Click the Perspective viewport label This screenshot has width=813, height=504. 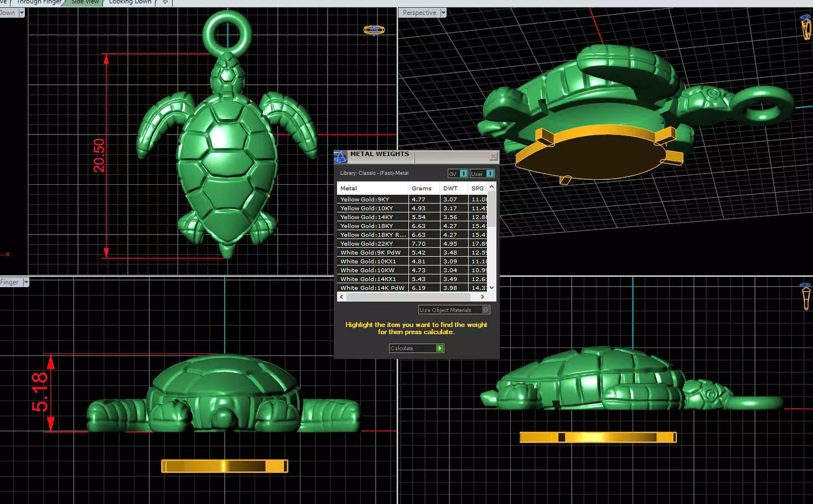click(420, 13)
